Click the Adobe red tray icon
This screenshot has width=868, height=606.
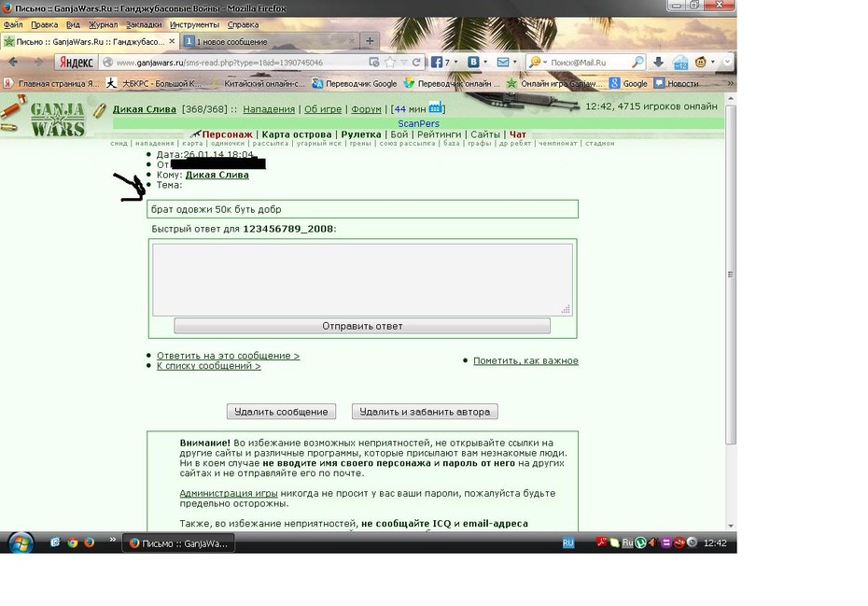point(601,543)
